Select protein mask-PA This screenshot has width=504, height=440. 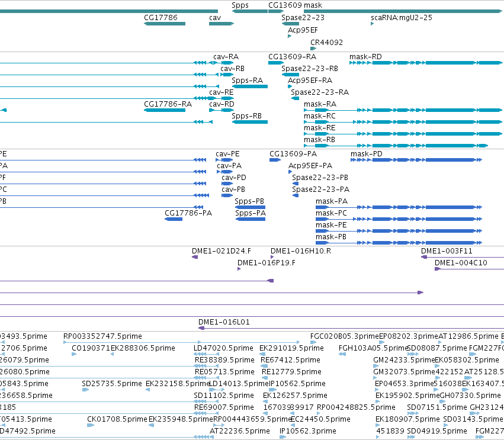(332, 201)
